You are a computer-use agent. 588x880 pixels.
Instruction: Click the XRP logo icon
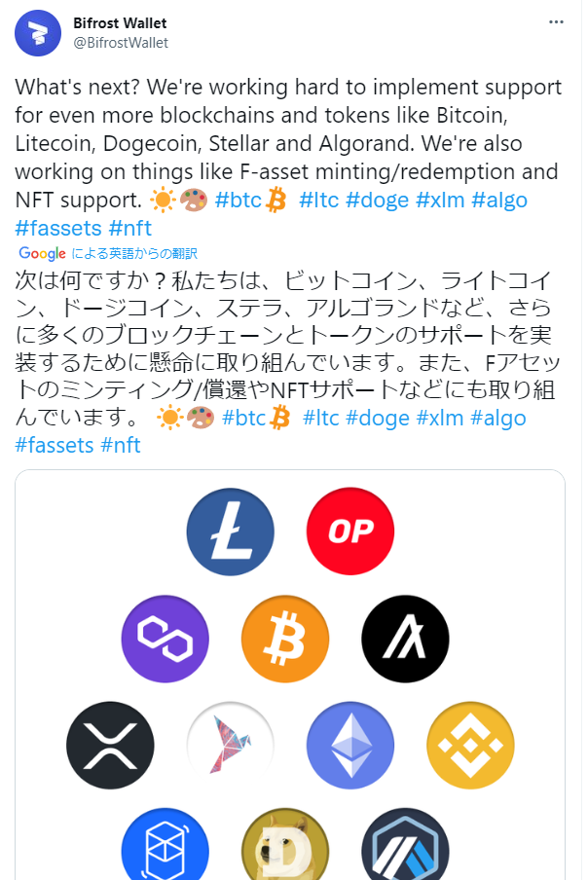[110, 746]
